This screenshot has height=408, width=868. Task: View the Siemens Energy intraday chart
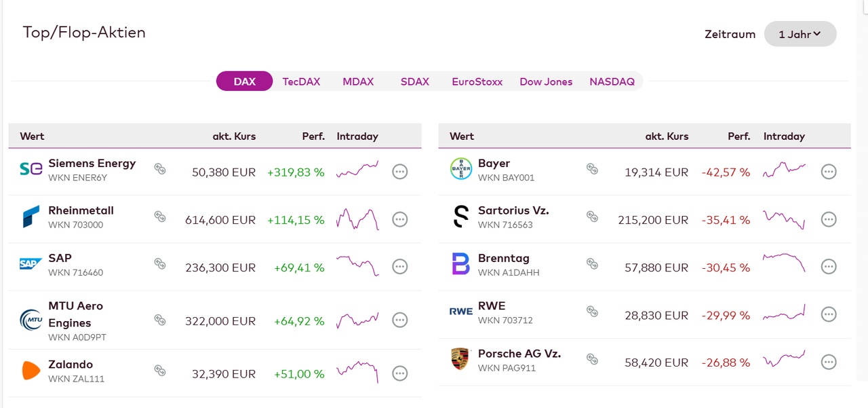coord(357,169)
